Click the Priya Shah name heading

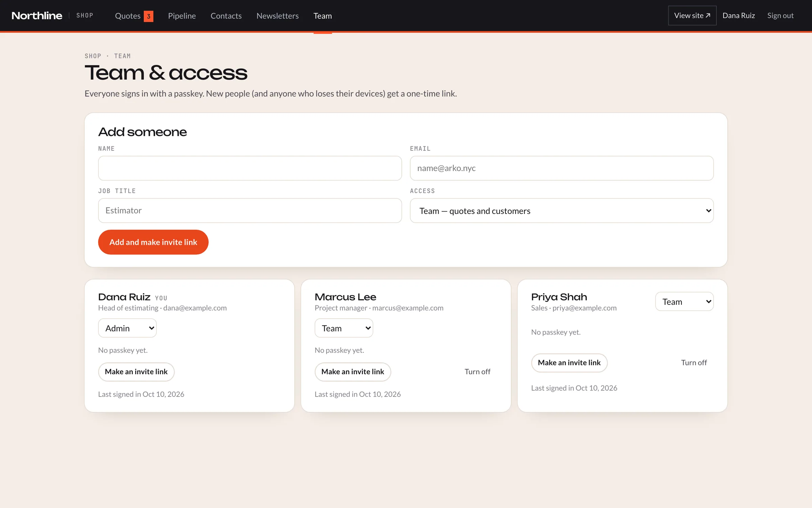pyautogui.click(x=559, y=297)
